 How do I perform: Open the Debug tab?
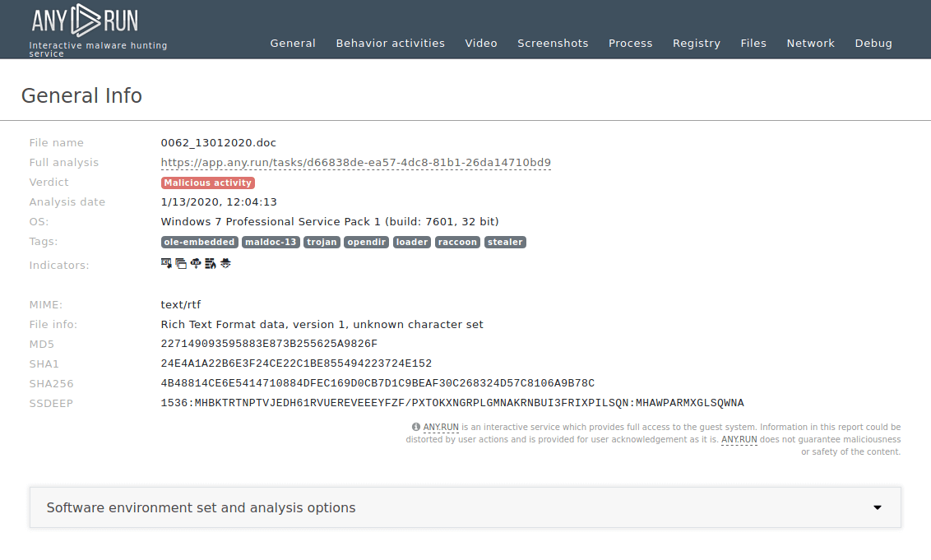[x=873, y=43]
